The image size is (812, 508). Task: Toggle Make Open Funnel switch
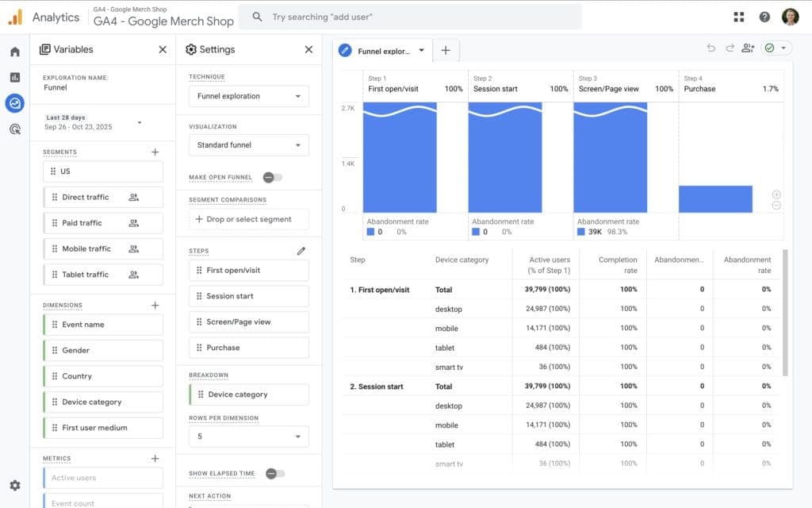[x=273, y=177]
